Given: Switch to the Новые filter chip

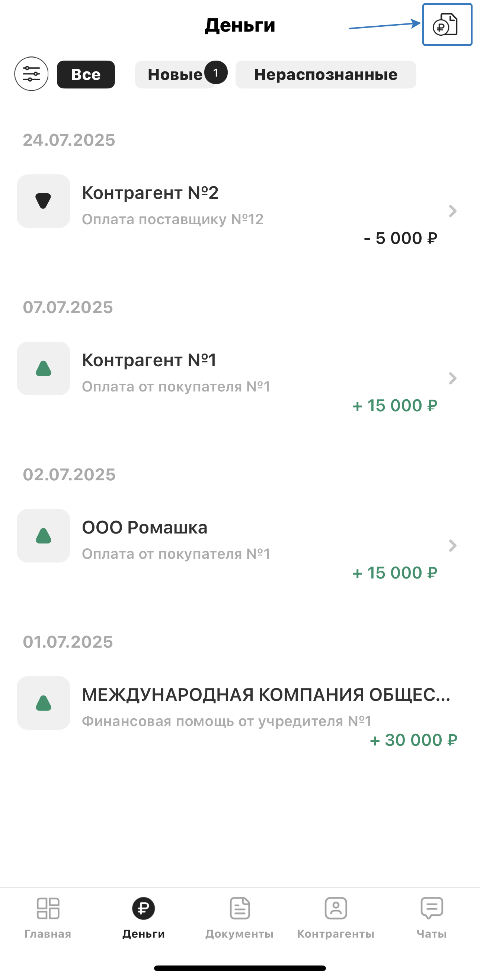Looking at the screenshot, I should [176, 75].
